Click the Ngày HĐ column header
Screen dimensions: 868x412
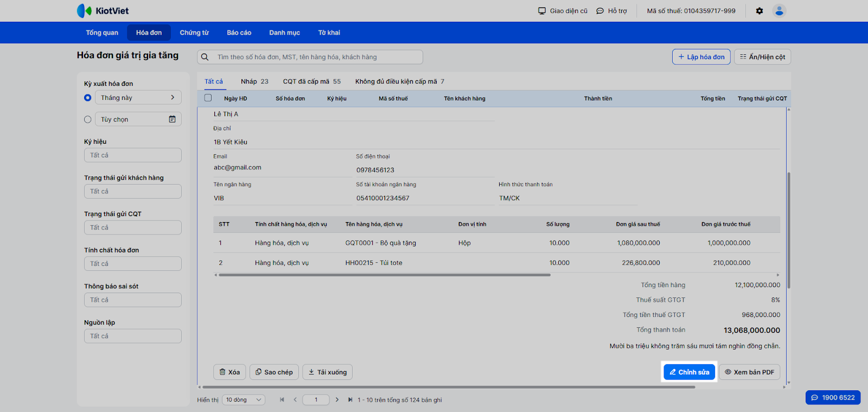(235, 99)
